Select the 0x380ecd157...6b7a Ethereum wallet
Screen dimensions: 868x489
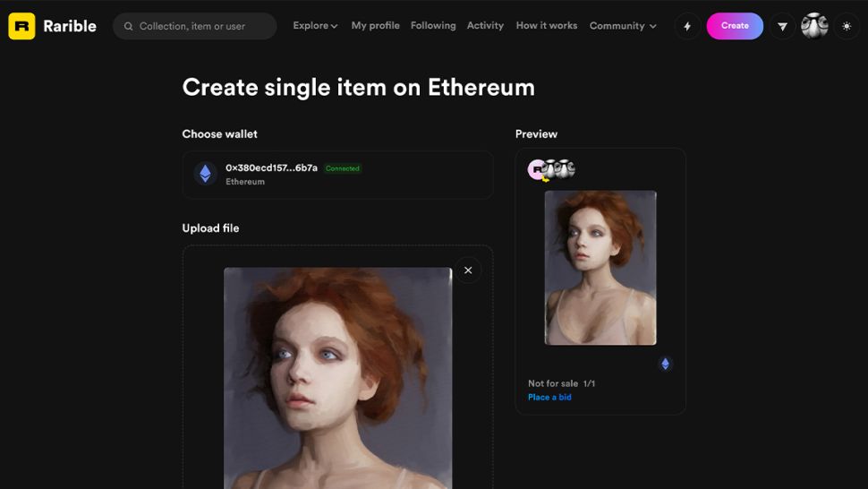click(x=337, y=175)
